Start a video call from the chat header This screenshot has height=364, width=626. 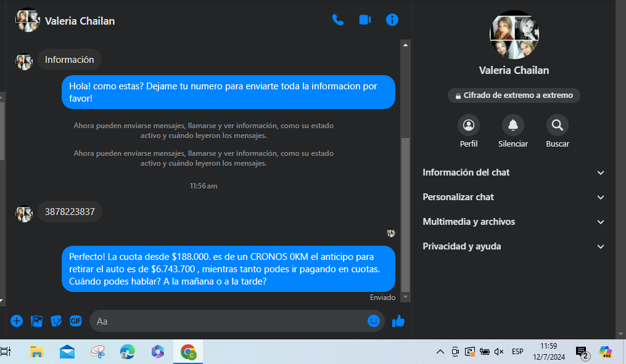tap(364, 20)
